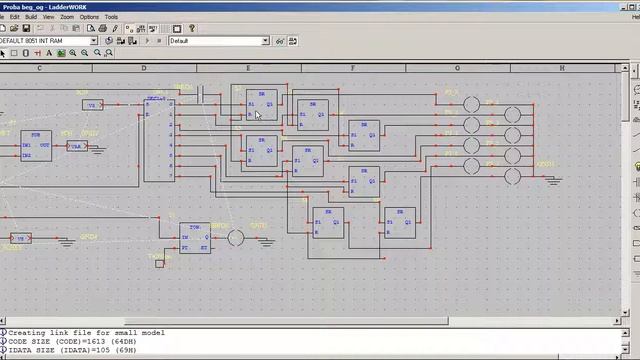This screenshot has height=360, width=640.
Task: Click column header C
Action: coord(40,68)
